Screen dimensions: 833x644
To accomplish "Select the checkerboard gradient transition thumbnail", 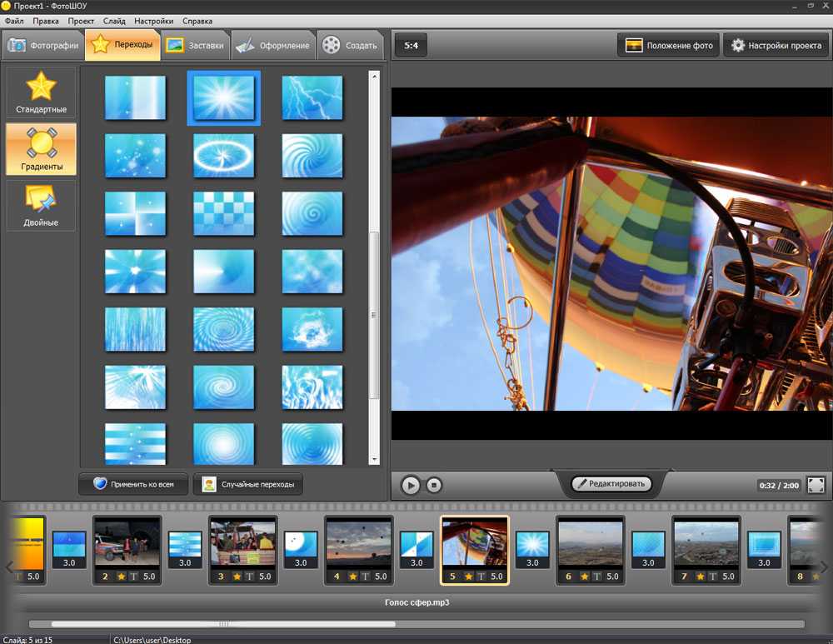I will click(223, 213).
